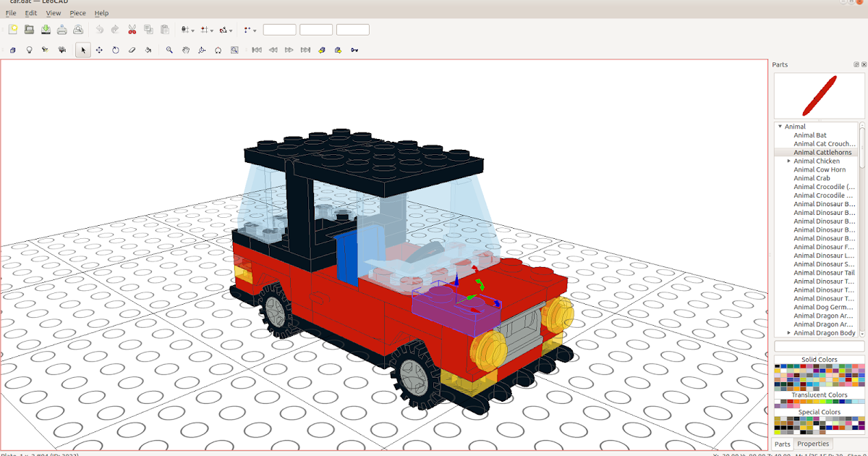Select the Camera tool

62,50
